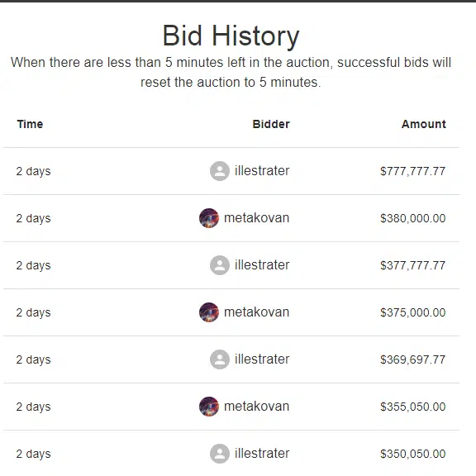Open illestrater name on $369,697.77 row
The width and height of the screenshot is (476, 476).
point(262,359)
